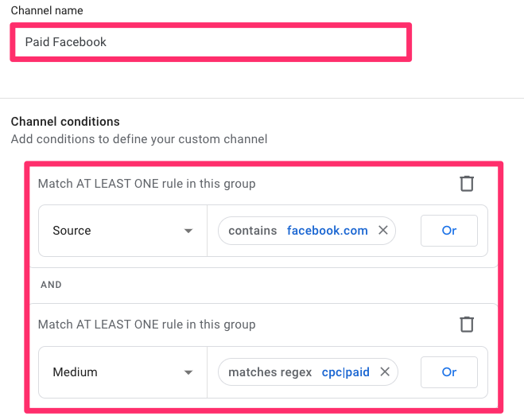
Task: Click 'Match AT LEAST ONE rule' above Medium
Action: point(147,325)
